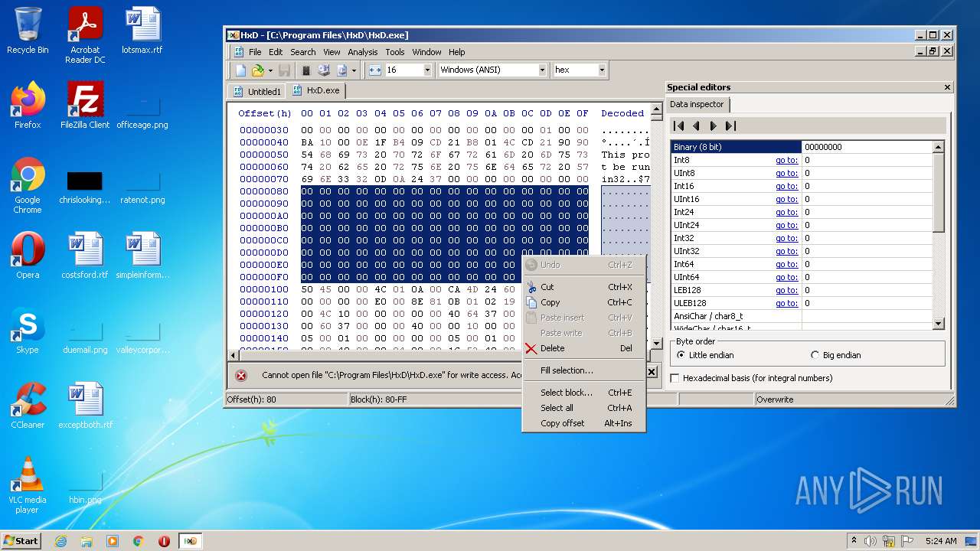Select offset row 00000100
980x551 pixels.
[264, 289]
